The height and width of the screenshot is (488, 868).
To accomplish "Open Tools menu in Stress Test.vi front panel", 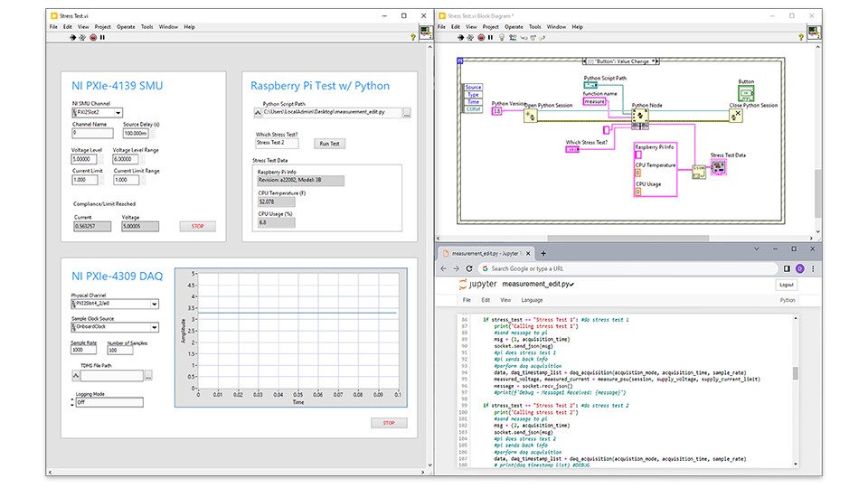I will coord(146,26).
